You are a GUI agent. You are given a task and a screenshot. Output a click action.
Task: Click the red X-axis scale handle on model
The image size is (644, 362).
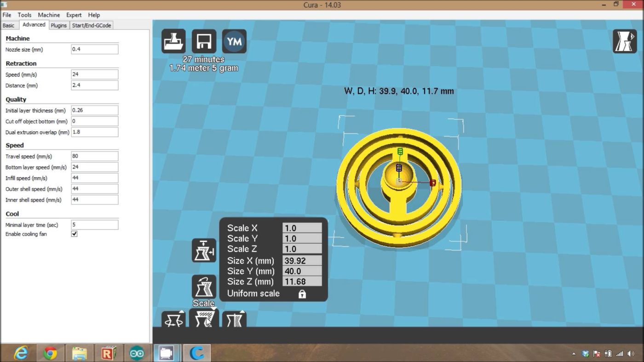[432, 183]
